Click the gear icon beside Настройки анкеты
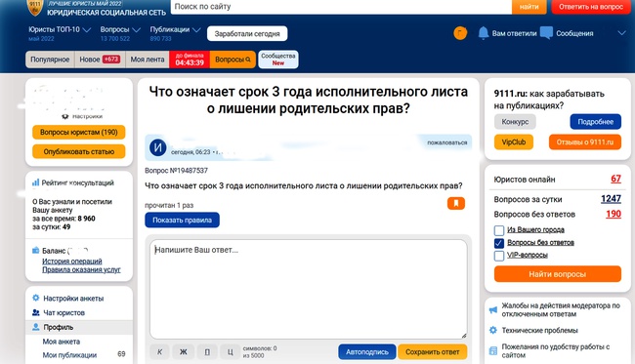 point(35,298)
